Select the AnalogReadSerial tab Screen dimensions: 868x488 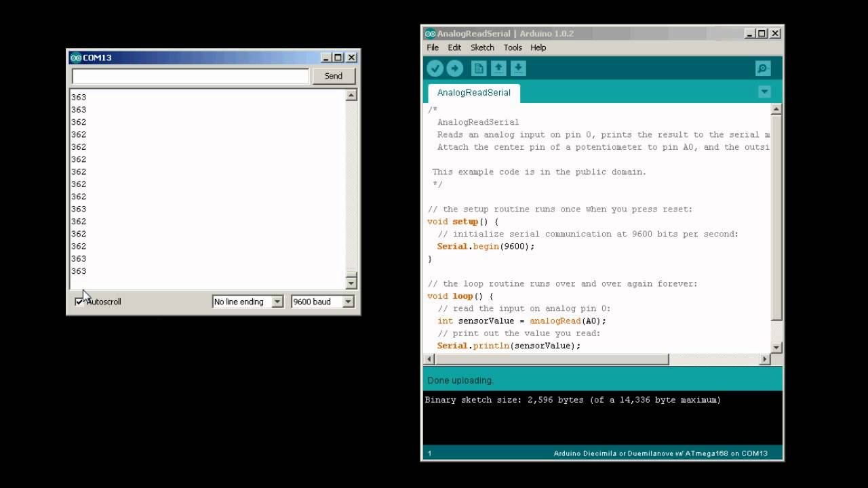click(474, 93)
